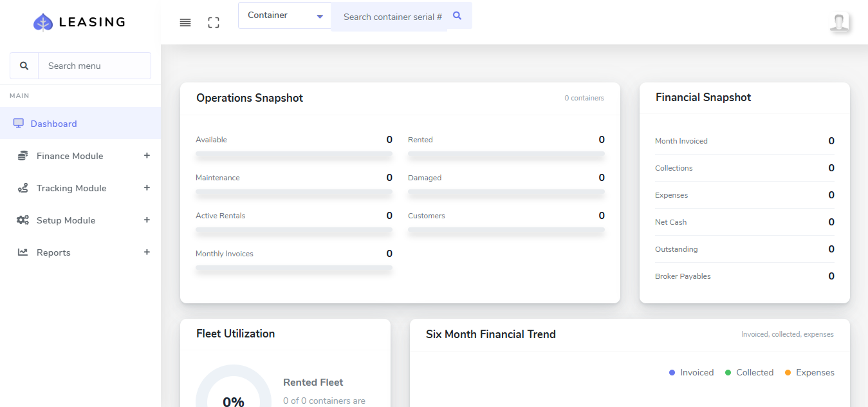Click the Month Invoiced row label
868x407 pixels.
pyautogui.click(x=681, y=141)
